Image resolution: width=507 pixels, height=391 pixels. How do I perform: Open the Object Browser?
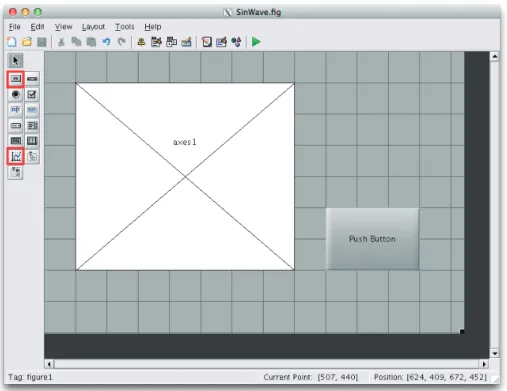(x=236, y=42)
